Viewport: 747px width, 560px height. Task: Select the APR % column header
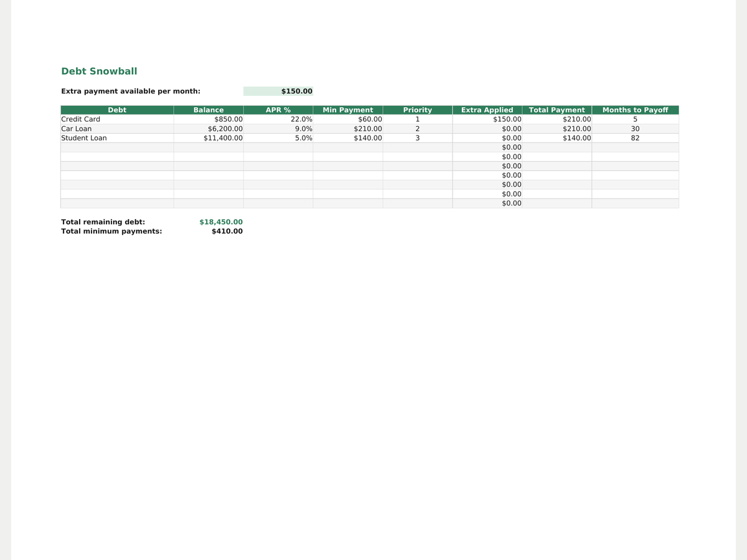point(278,110)
